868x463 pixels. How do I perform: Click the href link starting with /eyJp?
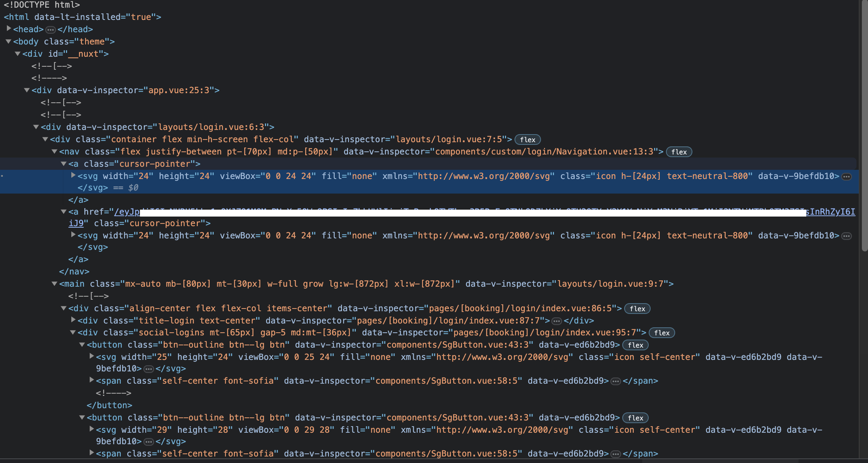pyautogui.click(x=127, y=212)
